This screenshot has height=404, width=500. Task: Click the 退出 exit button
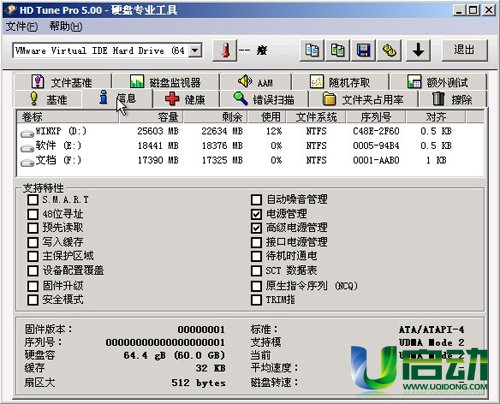[x=464, y=50]
